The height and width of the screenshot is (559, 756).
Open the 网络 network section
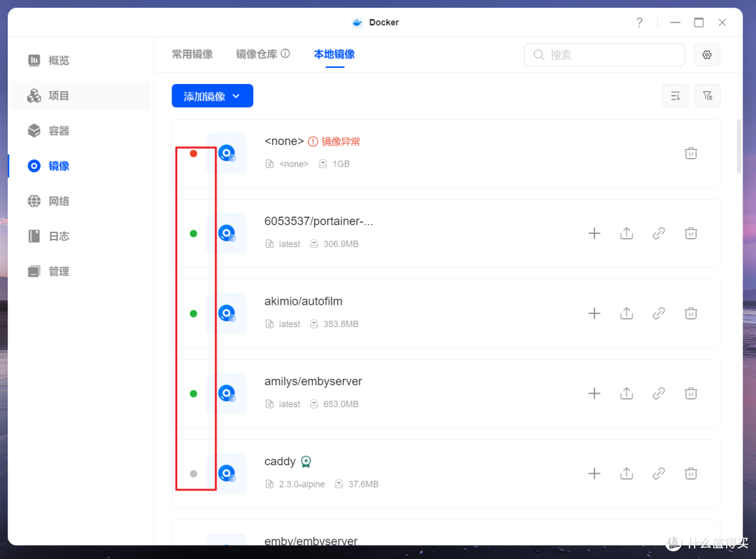(x=48, y=201)
